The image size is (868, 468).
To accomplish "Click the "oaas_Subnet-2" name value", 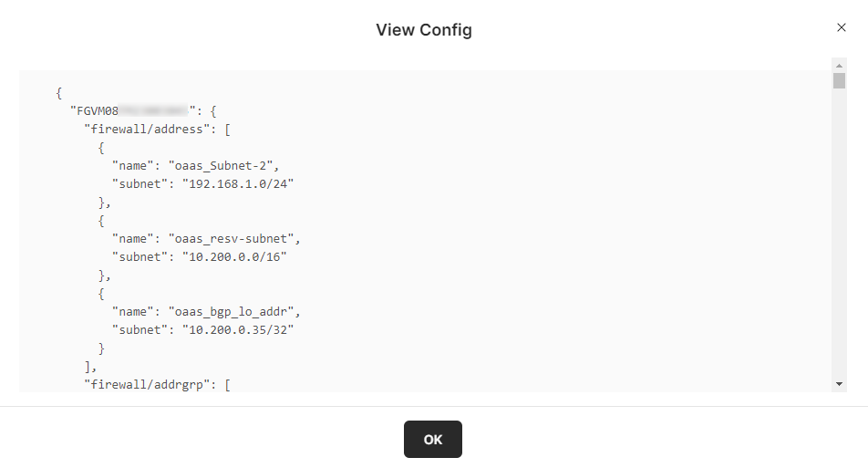I will pyautogui.click(x=222, y=165).
